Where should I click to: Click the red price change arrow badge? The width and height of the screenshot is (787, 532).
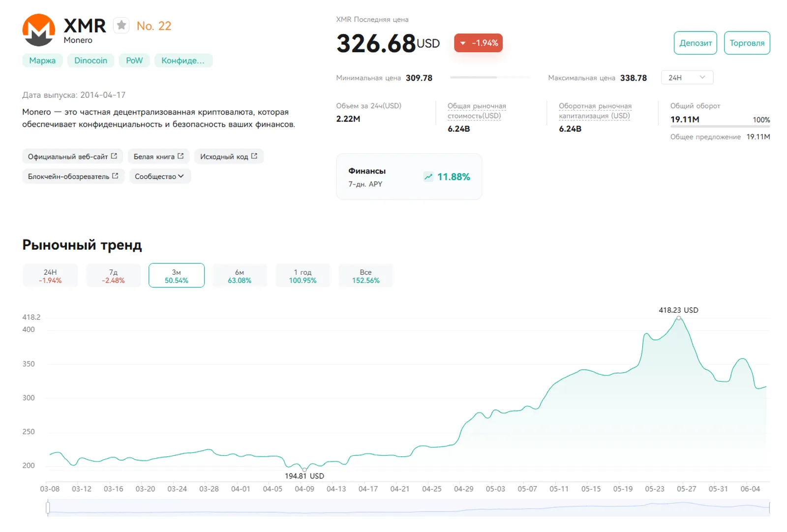click(x=478, y=43)
